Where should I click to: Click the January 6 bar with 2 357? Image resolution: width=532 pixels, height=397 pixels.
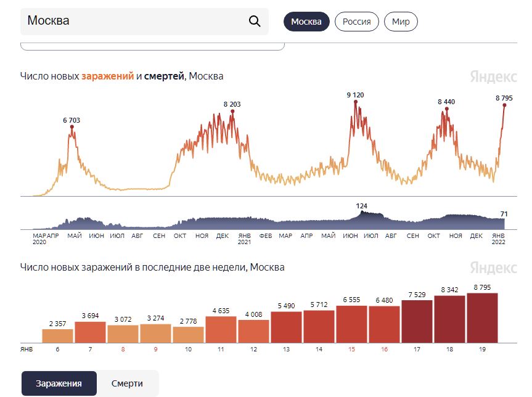[57, 336]
